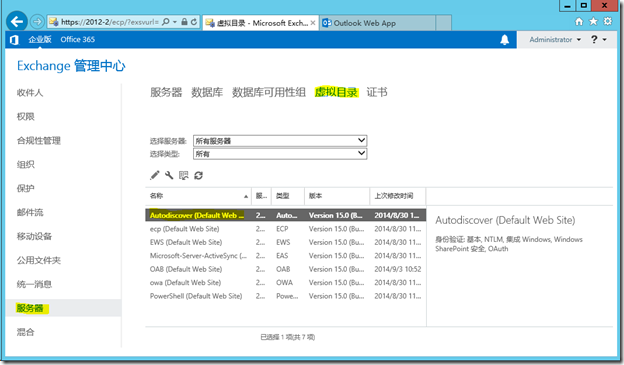Open address bar dropdown arrow next to search
Image resolution: width=624 pixels, height=365 pixels.
(175, 22)
